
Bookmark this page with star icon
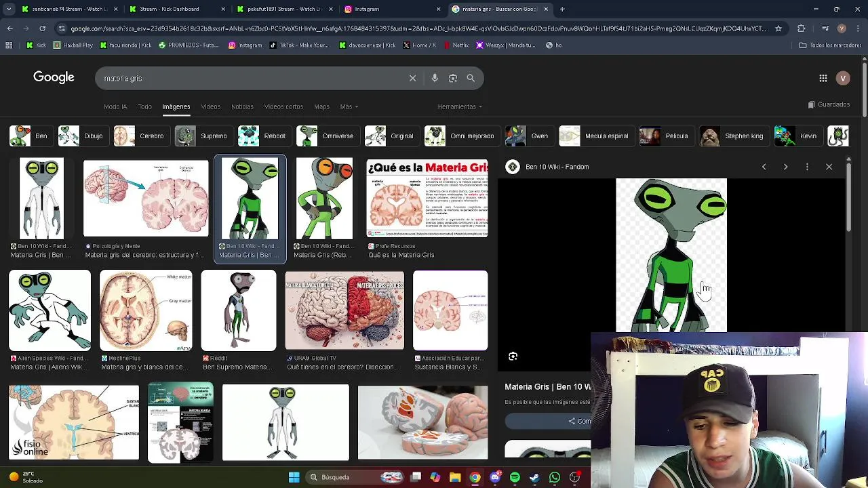(778, 28)
